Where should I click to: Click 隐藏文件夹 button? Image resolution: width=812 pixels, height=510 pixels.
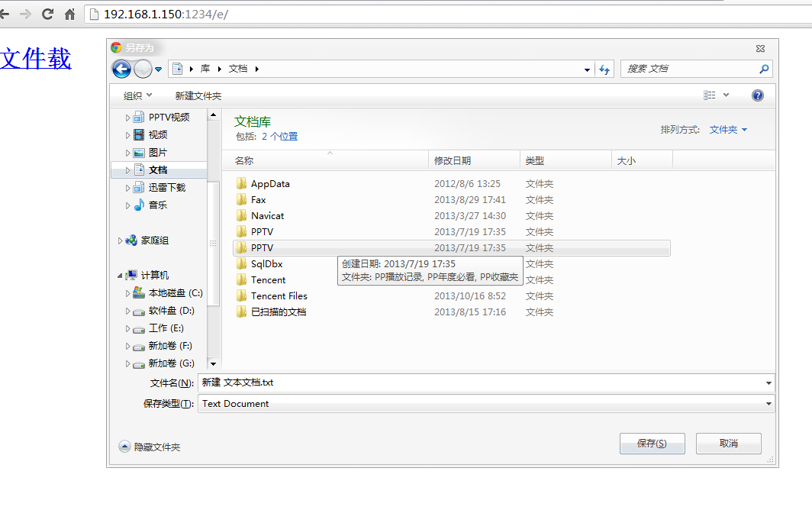point(150,447)
